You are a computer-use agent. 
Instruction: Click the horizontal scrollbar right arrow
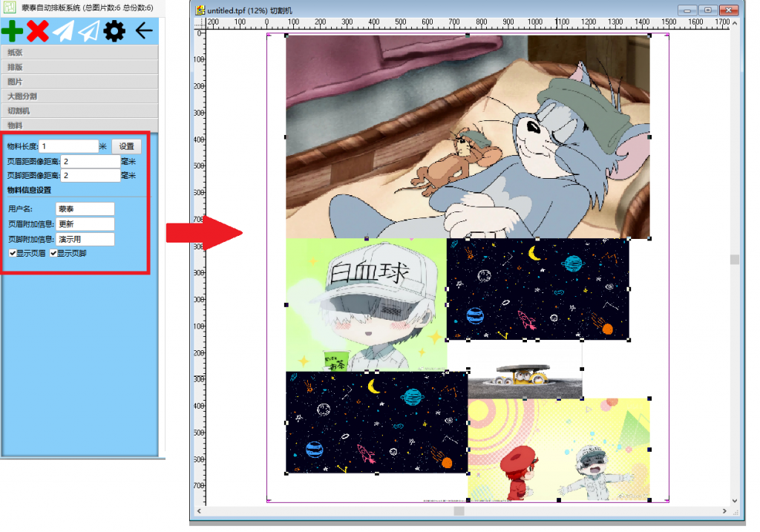(x=724, y=510)
